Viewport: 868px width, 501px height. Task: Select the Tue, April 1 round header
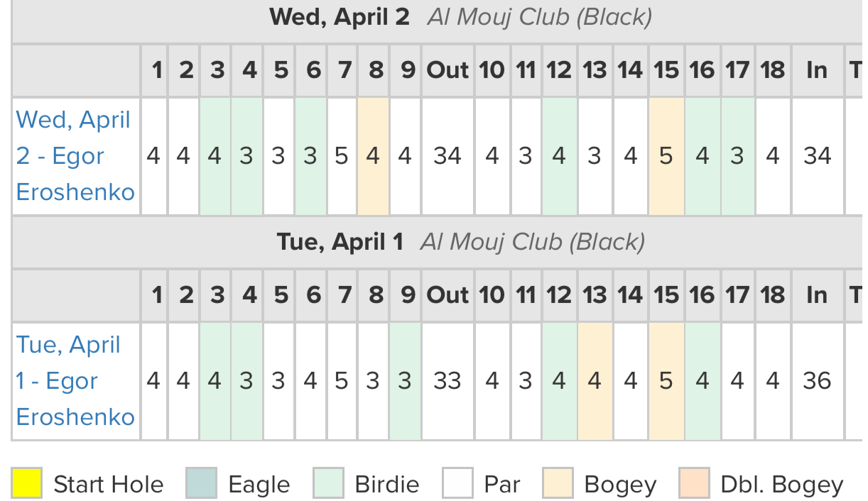(460, 242)
